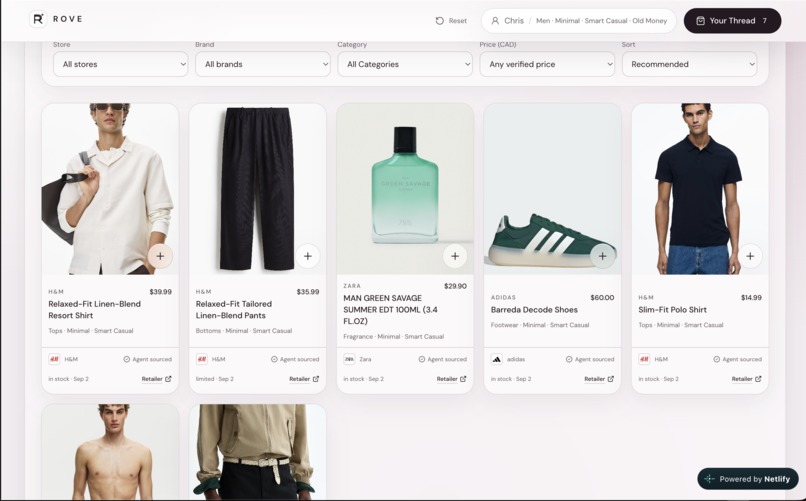This screenshot has width=806, height=501.
Task: Open Retailer link for Slim-Fit Polo Shirt
Action: [746, 379]
